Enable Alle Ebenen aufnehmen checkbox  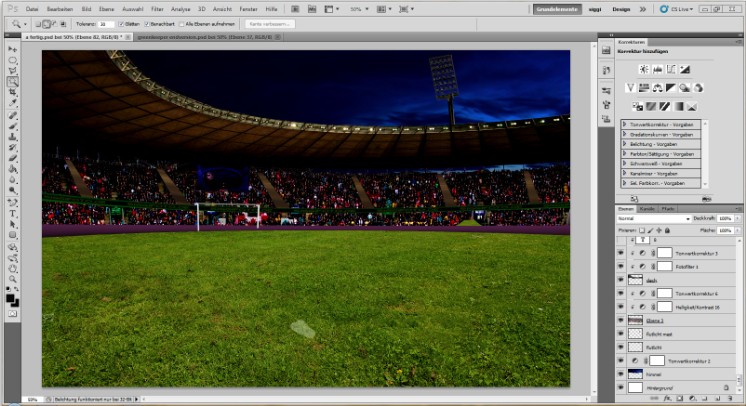(x=183, y=22)
